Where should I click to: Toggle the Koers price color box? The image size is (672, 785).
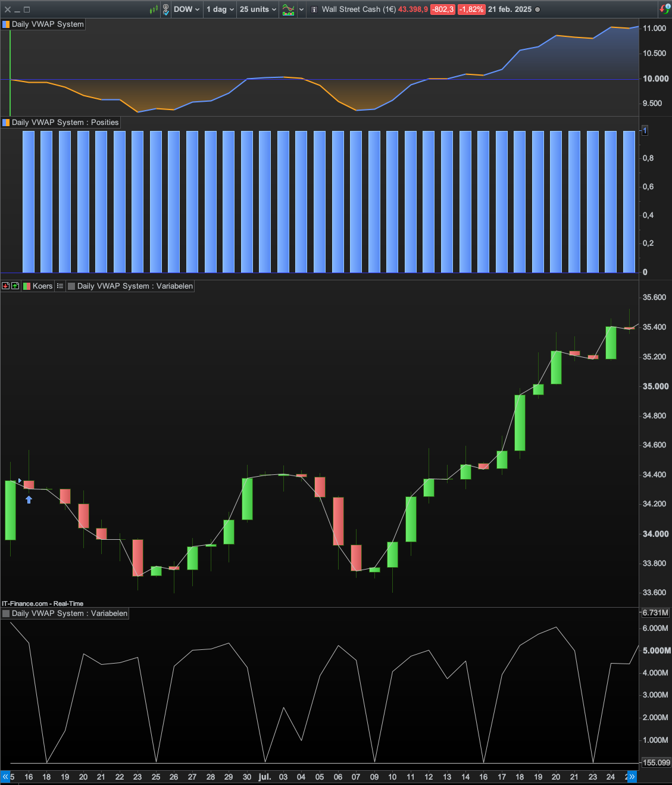coord(27,286)
